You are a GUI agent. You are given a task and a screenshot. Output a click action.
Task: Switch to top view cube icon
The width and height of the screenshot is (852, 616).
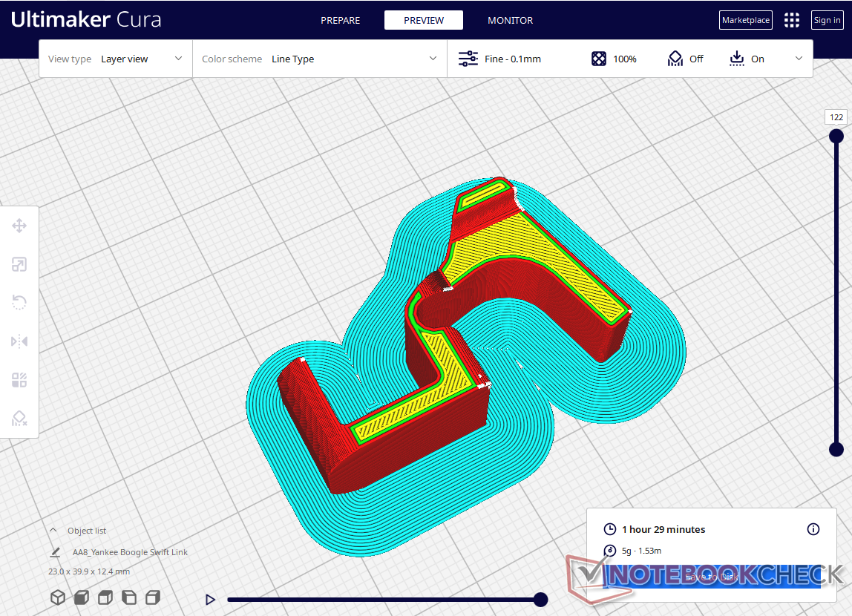click(x=105, y=597)
